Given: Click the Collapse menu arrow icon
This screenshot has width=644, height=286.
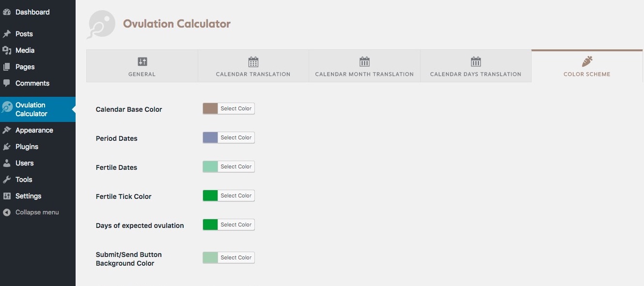Looking at the screenshot, I should click(7, 212).
